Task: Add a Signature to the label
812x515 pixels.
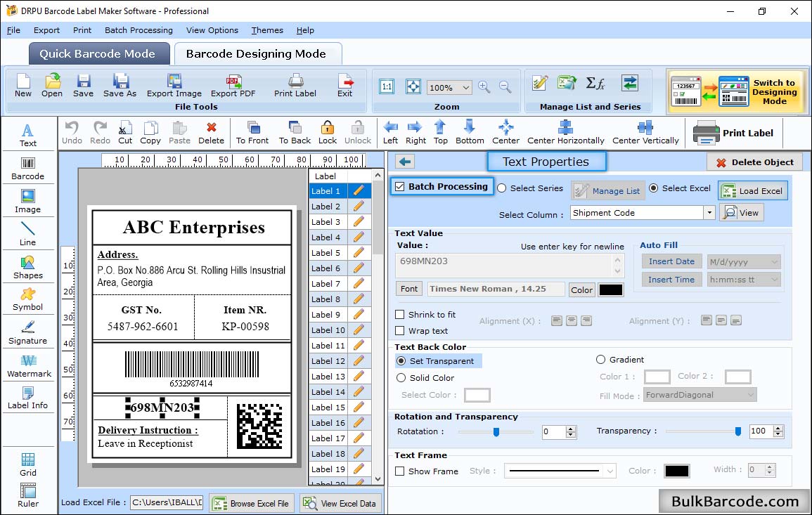Action: coord(28,332)
